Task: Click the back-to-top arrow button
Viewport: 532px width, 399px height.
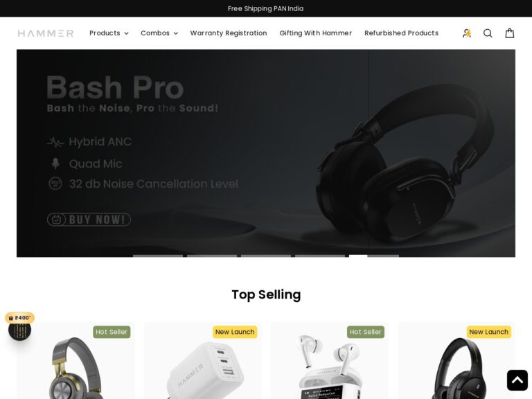Action: tap(517, 380)
